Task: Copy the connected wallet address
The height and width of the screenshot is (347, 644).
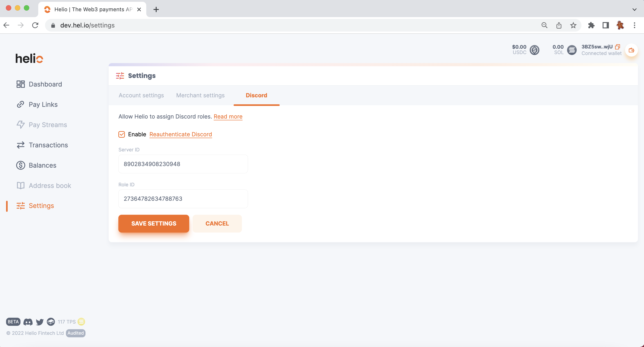Action: [x=617, y=47]
